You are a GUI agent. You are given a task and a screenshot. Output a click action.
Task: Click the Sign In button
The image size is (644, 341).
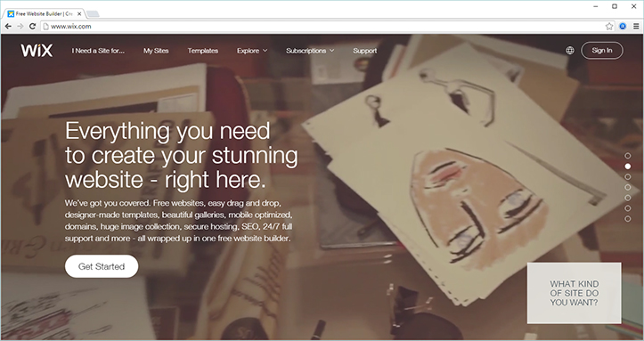[602, 51]
